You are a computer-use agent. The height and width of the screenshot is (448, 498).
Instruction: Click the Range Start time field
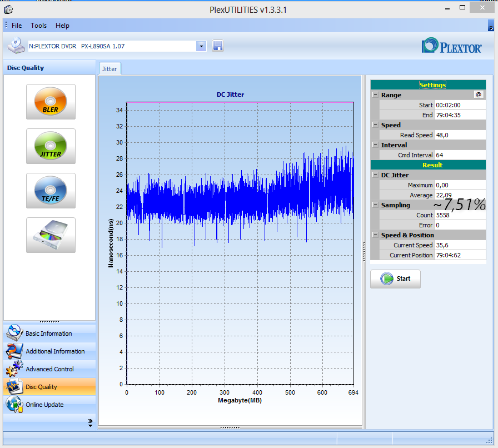coord(460,105)
